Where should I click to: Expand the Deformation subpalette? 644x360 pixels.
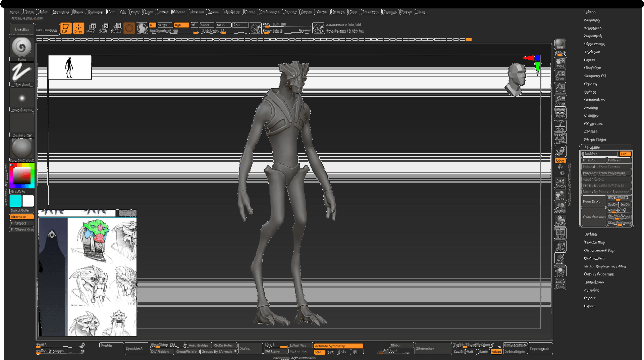(x=594, y=100)
